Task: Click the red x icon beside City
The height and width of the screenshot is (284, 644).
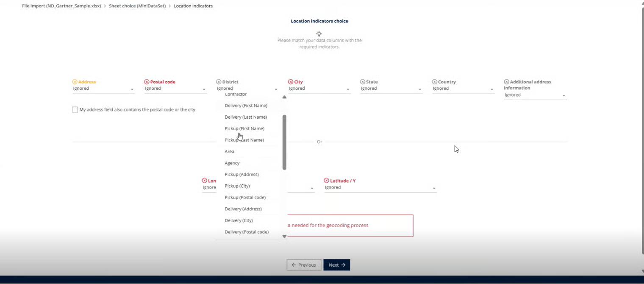Action: point(291,82)
